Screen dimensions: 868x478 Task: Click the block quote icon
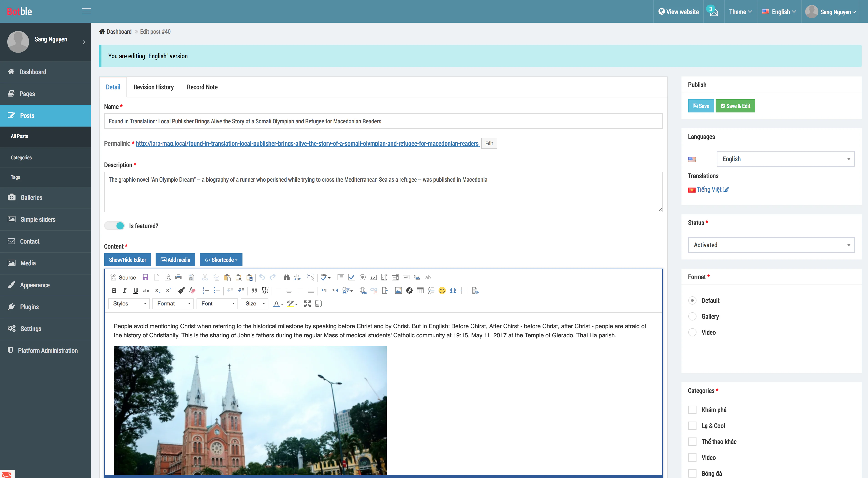(x=254, y=291)
